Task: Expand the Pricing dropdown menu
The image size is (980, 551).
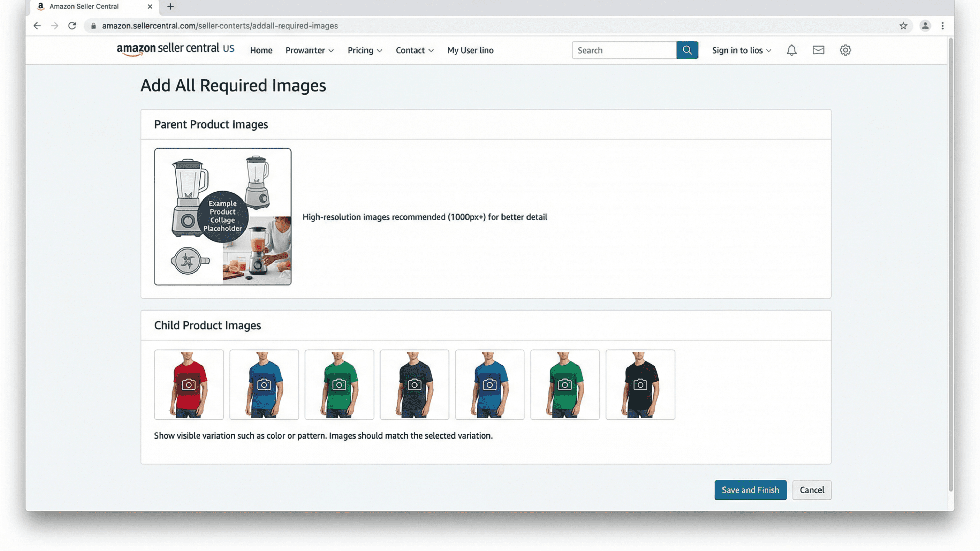Action: (364, 51)
